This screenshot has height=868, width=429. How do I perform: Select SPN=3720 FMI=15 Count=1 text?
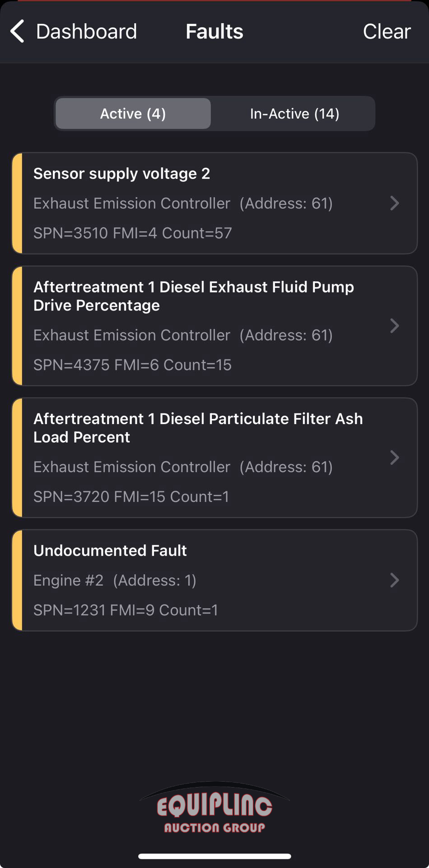(x=131, y=497)
